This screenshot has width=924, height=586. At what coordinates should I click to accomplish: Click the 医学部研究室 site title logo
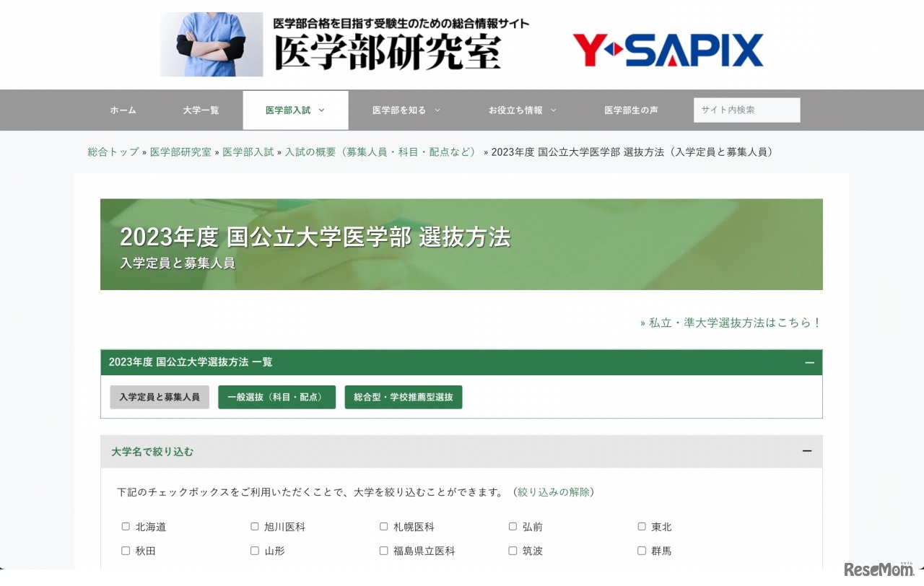click(x=388, y=52)
